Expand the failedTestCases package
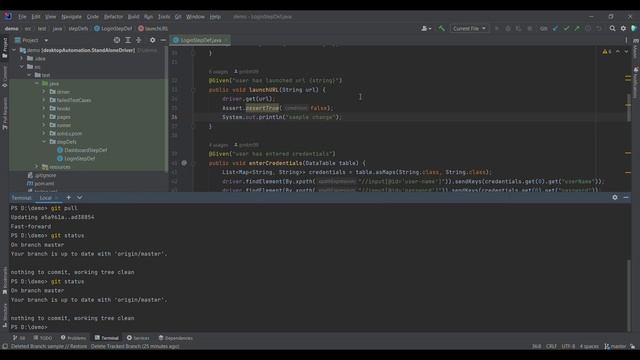This screenshot has height=360, width=640. click(x=44, y=100)
